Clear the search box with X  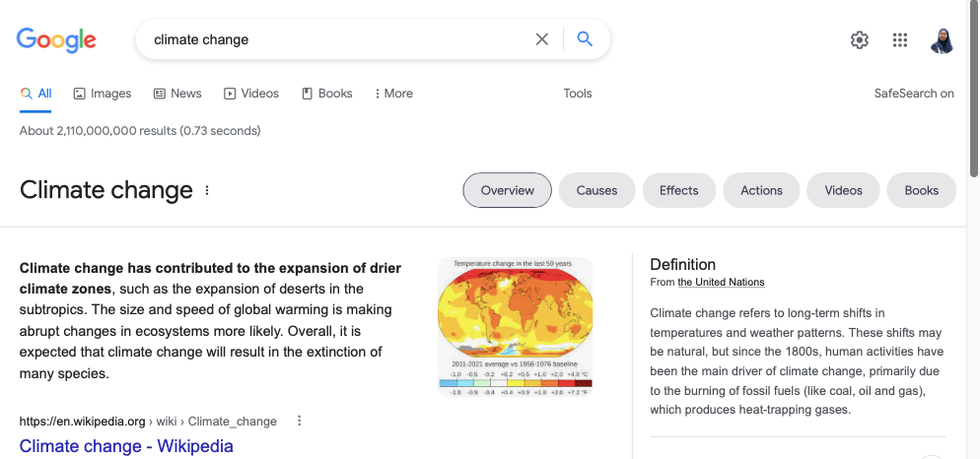pos(542,39)
